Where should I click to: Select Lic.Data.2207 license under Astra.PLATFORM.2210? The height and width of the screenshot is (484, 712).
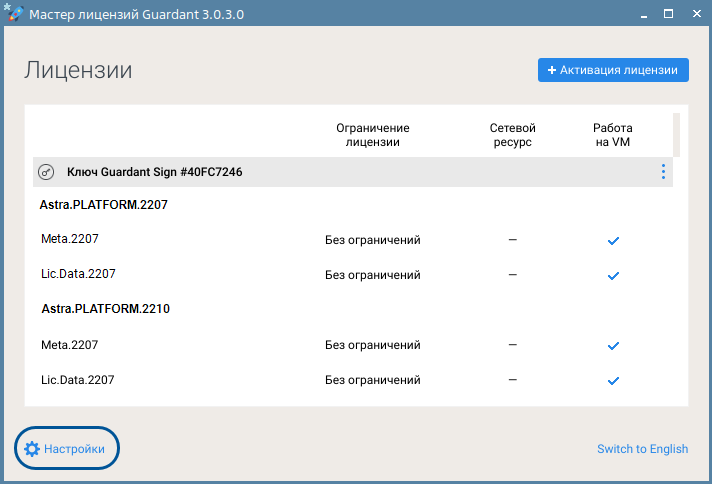(77, 380)
